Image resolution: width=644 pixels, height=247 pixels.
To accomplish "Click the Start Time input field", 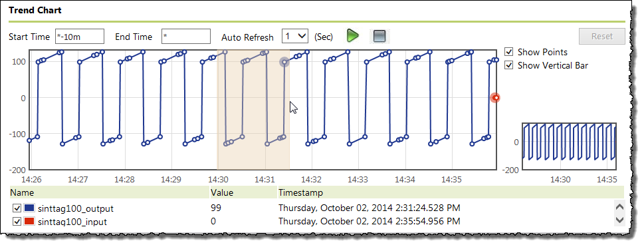I will [x=80, y=36].
